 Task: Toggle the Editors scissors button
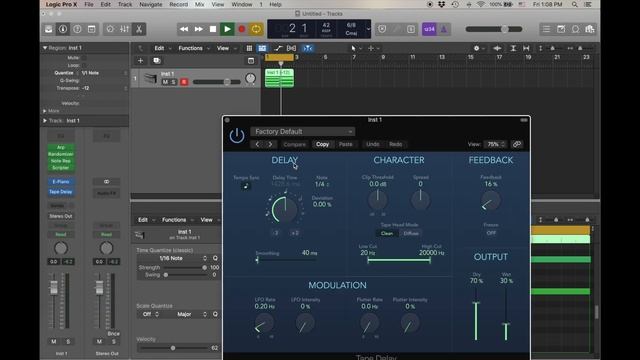click(139, 29)
